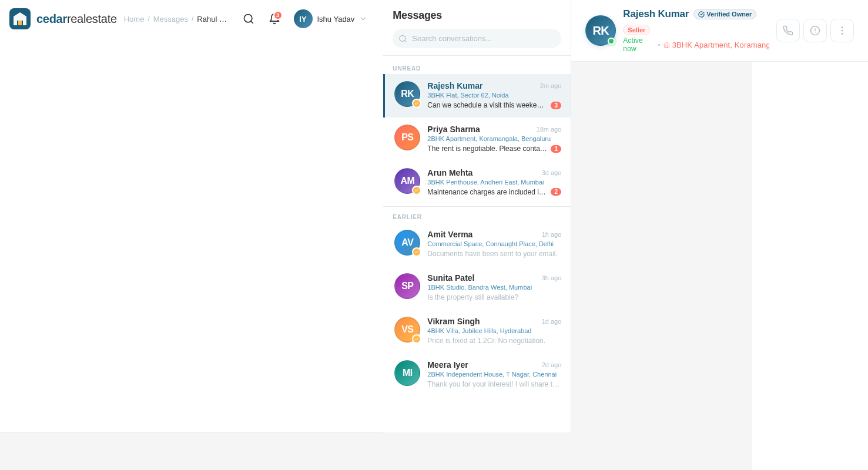Open the search icon in header
Viewport: 868px width, 470px height.
click(249, 19)
